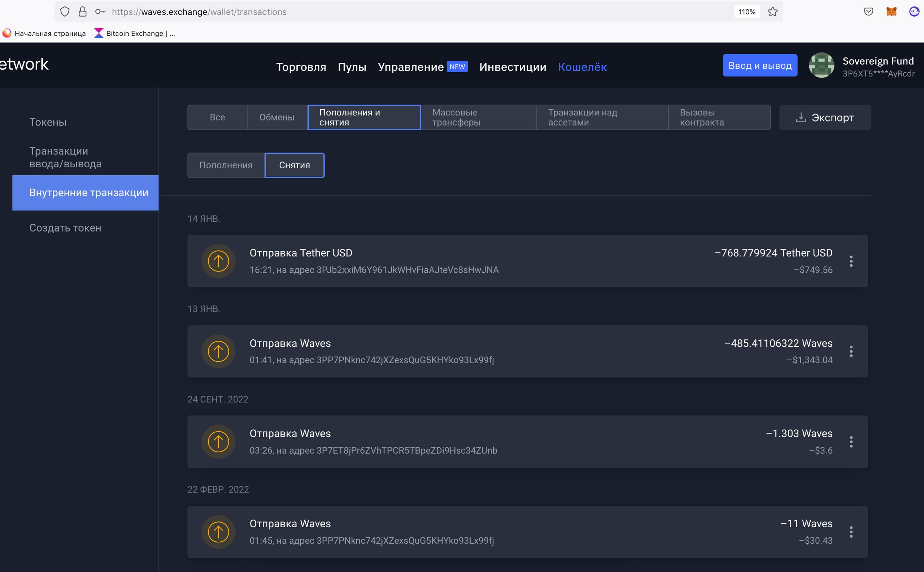Click the site shield tracking protection icon
The height and width of the screenshot is (572, 924).
point(65,12)
